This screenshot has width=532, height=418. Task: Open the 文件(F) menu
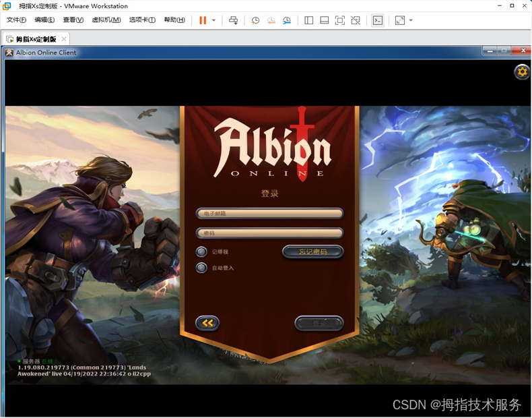pos(16,20)
